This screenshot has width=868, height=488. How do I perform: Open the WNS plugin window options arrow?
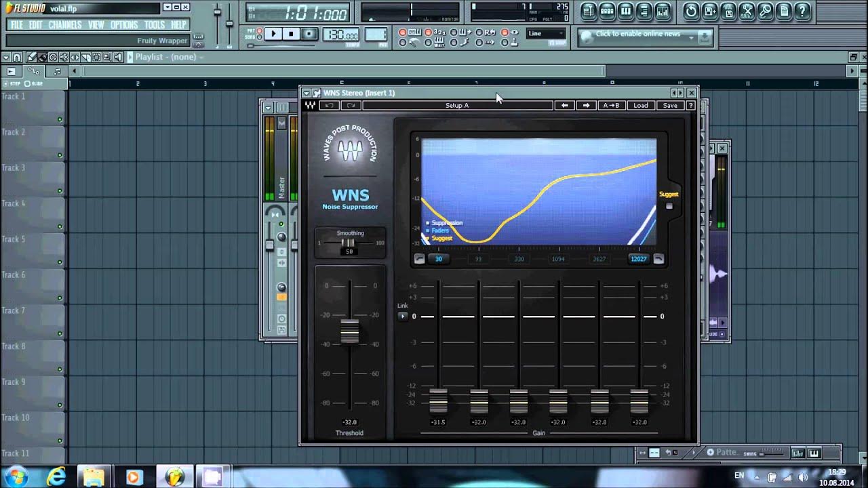coord(306,93)
